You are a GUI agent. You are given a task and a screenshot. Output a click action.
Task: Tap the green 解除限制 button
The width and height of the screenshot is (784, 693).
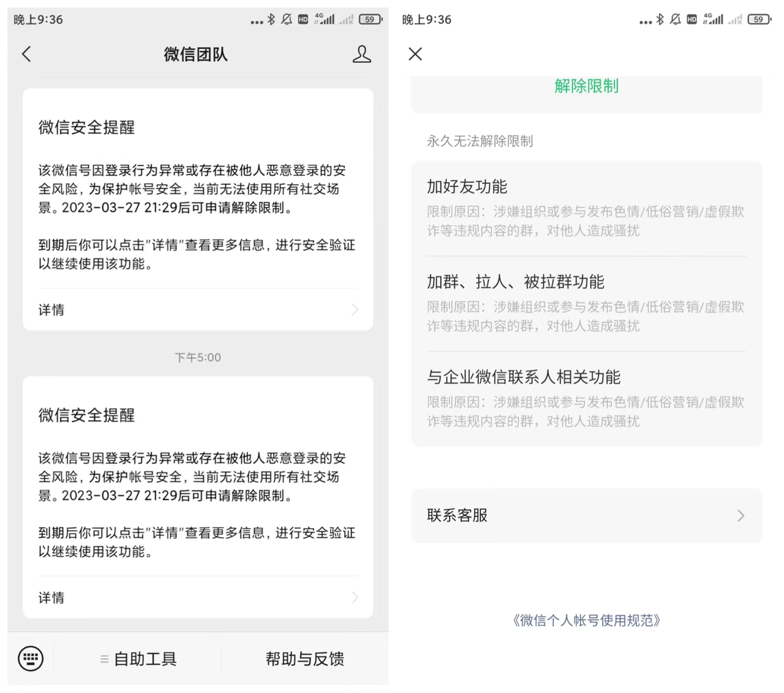pos(586,86)
